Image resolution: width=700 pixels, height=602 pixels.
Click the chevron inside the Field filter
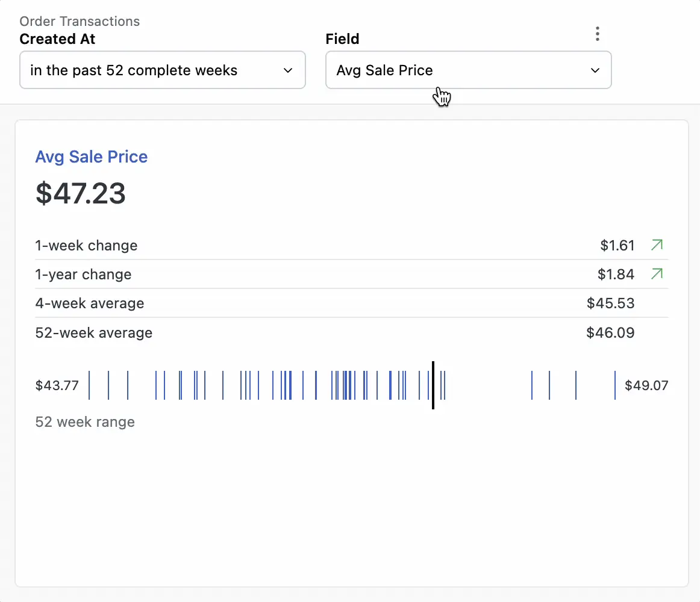pyautogui.click(x=595, y=70)
